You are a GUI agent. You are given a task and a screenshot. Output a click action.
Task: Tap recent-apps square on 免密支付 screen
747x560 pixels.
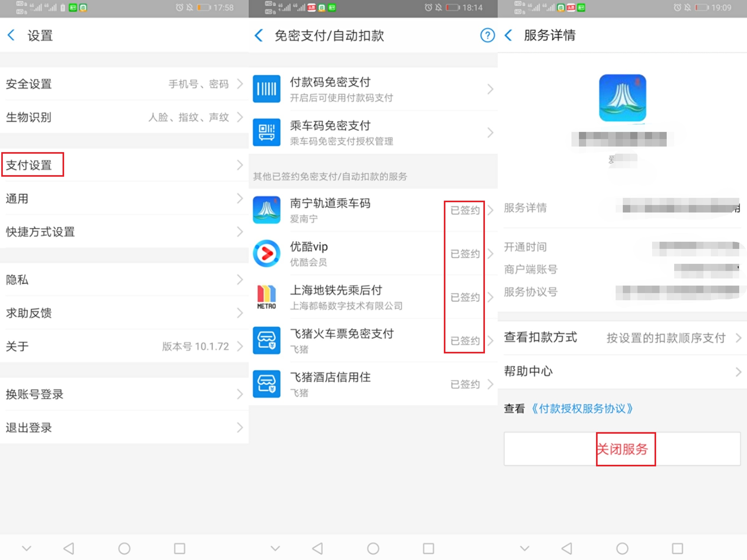click(x=429, y=548)
